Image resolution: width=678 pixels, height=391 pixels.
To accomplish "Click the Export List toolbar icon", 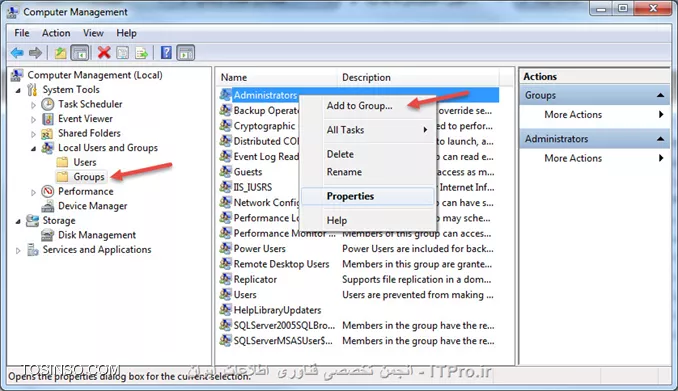I will (x=141, y=53).
